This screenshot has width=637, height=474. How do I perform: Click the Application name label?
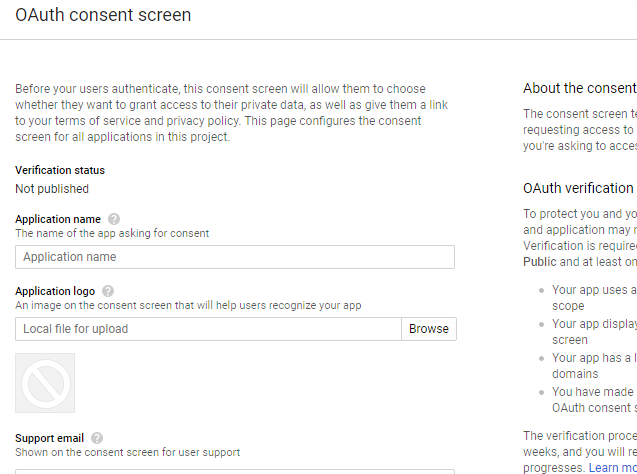point(58,219)
